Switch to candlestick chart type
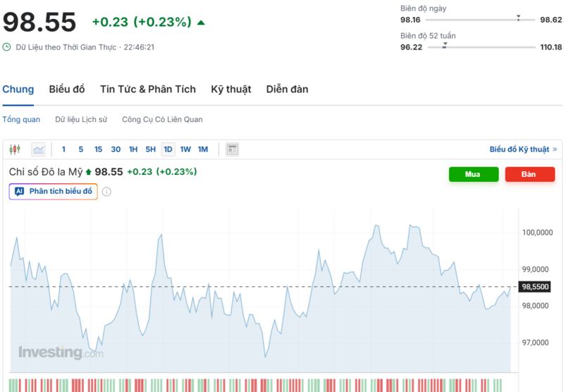This screenshot has width=564, height=392. click(15, 149)
